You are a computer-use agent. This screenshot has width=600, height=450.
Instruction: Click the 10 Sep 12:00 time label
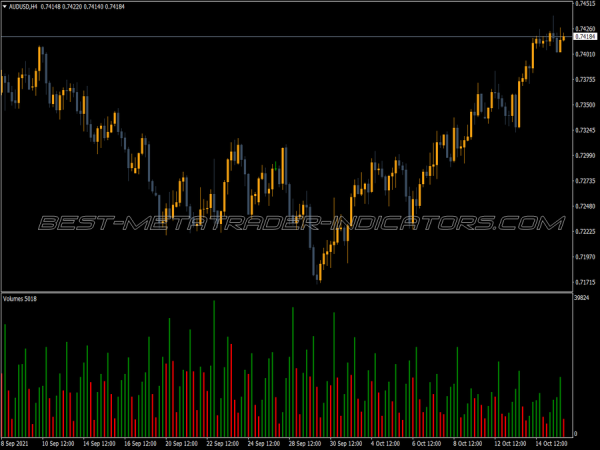pyautogui.click(x=57, y=444)
